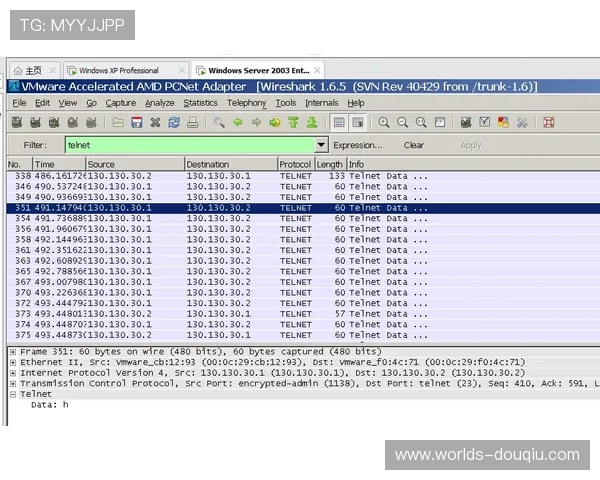Switch to 主页 home tab
Screen dimensions: 600x480
[x=33, y=70]
